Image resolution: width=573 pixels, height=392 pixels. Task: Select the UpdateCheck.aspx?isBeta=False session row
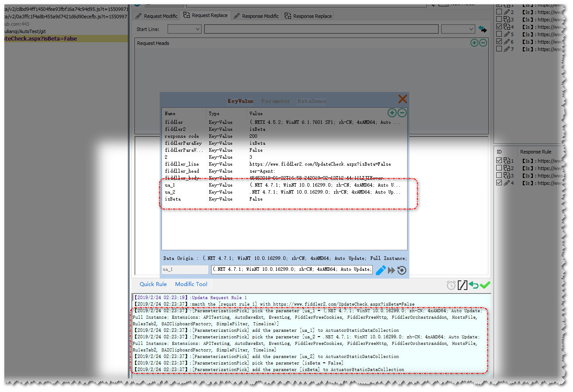[66, 39]
